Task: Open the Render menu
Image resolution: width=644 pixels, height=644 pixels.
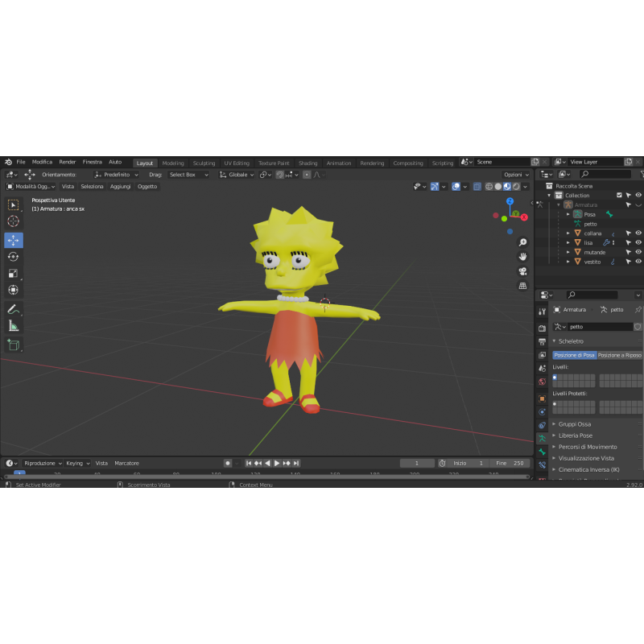Action: pyautogui.click(x=68, y=162)
